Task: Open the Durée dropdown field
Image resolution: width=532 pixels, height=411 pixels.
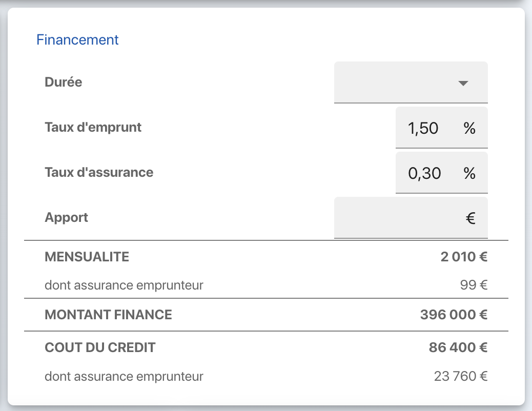Action: (400, 83)
